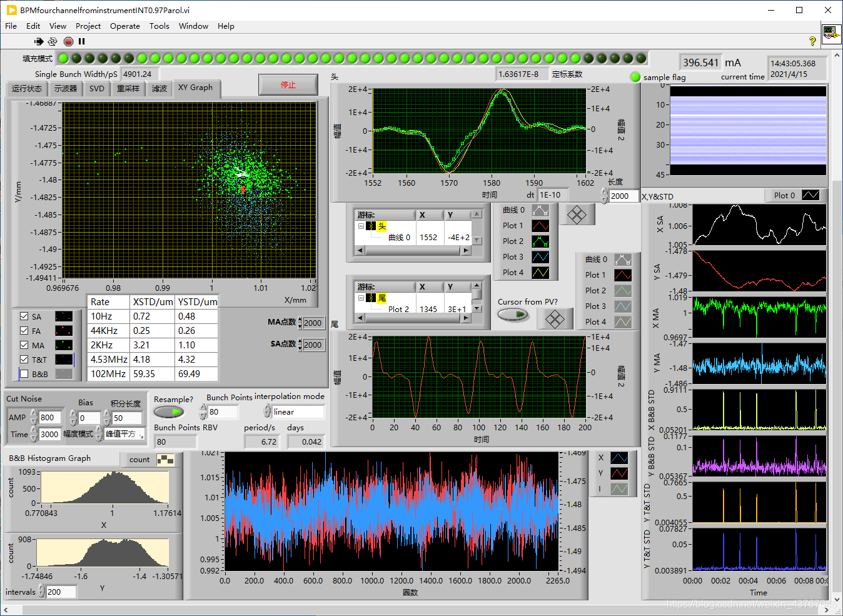Screen dimensions: 843x616
Task: Pause the VI execution
Action: click(x=82, y=41)
